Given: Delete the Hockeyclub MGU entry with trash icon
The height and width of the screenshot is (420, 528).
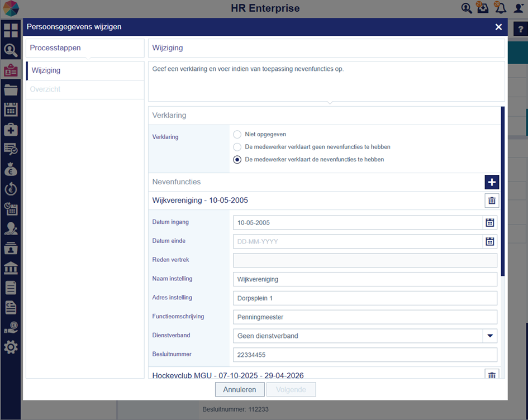Looking at the screenshot, I should pos(492,374).
